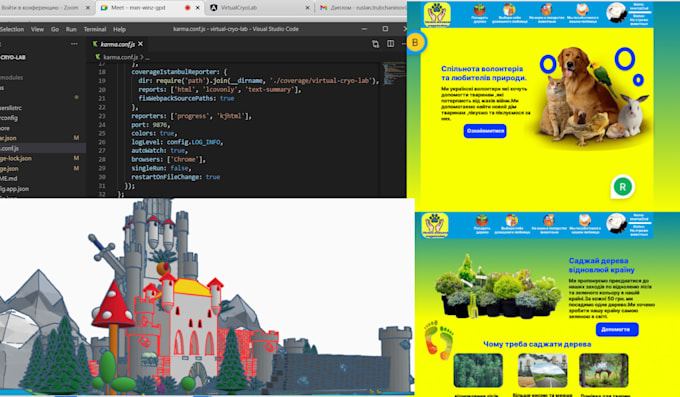Click the paw-and-hands logo on the tree-planting page
Image resolution: width=680 pixels, height=397 pixels.
coord(435,225)
